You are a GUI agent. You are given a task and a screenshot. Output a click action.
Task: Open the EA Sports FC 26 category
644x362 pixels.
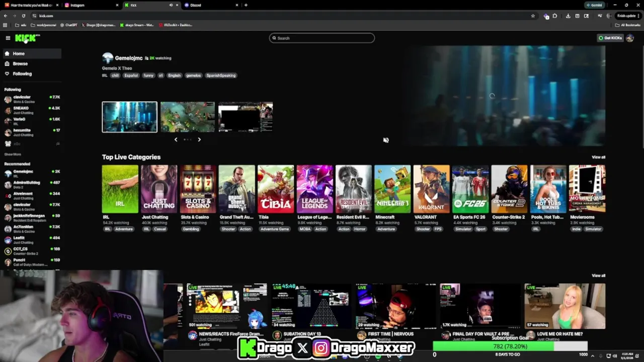click(470, 189)
